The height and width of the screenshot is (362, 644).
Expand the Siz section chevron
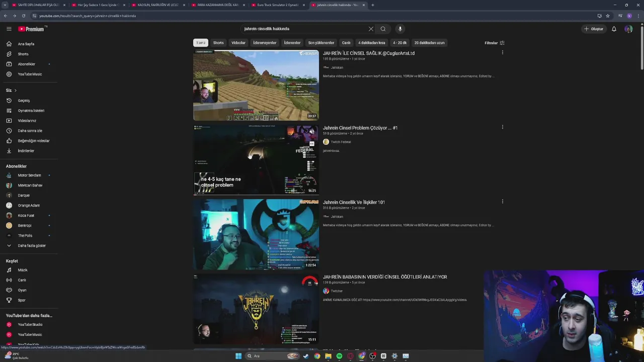(x=15, y=90)
